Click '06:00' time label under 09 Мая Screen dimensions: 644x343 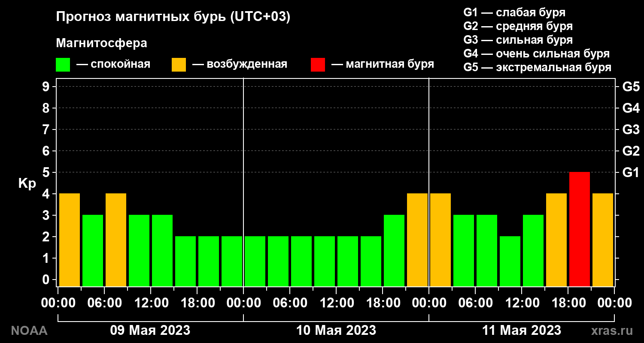coord(104,303)
